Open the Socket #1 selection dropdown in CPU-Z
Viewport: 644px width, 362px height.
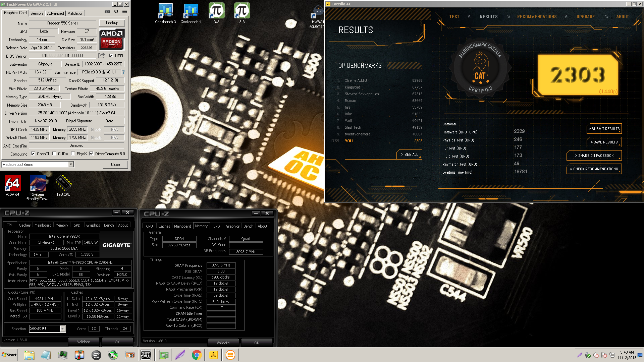(x=62, y=329)
